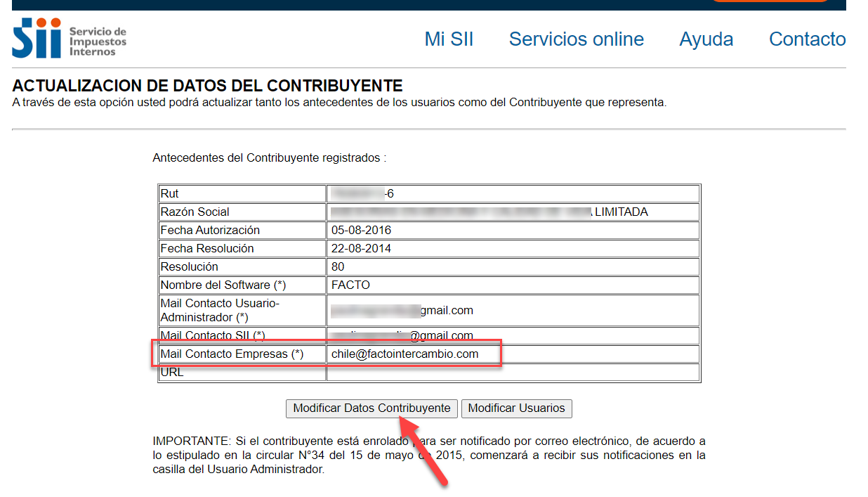Go to the Ayuda section

[x=706, y=39]
